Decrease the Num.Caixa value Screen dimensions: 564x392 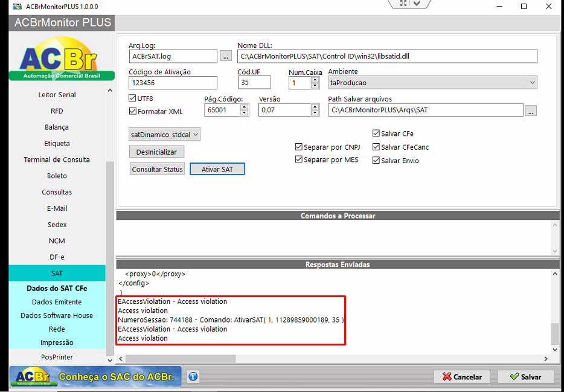(x=315, y=86)
